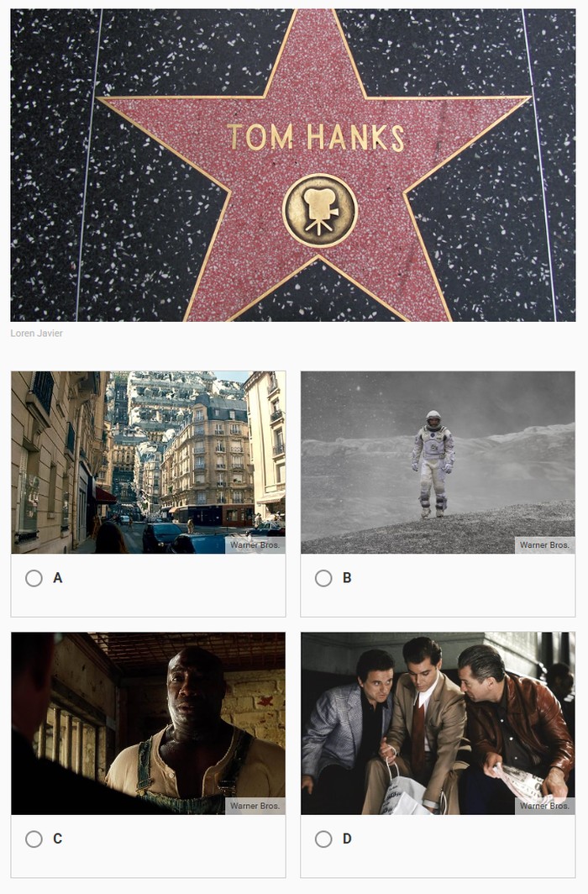The image size is (588, 894).
Task: Click Warner Bros. credit on astronaut image
Action: point(544,545)
